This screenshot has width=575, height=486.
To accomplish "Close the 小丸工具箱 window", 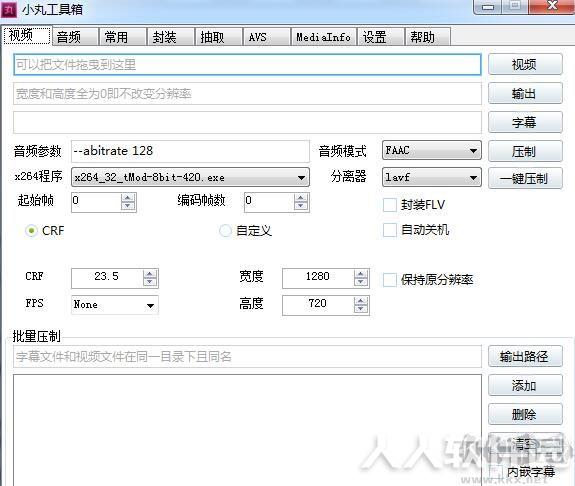I will tap(552, 6).
